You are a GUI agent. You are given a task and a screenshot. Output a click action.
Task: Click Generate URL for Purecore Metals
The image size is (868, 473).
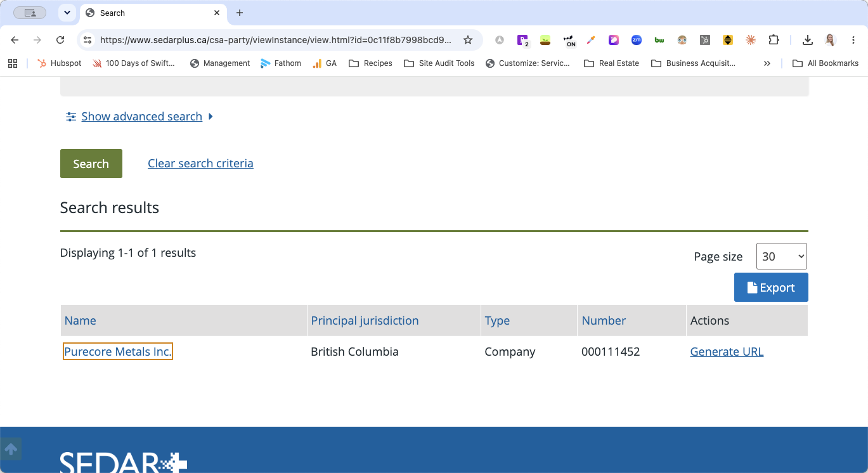[727, 352]
